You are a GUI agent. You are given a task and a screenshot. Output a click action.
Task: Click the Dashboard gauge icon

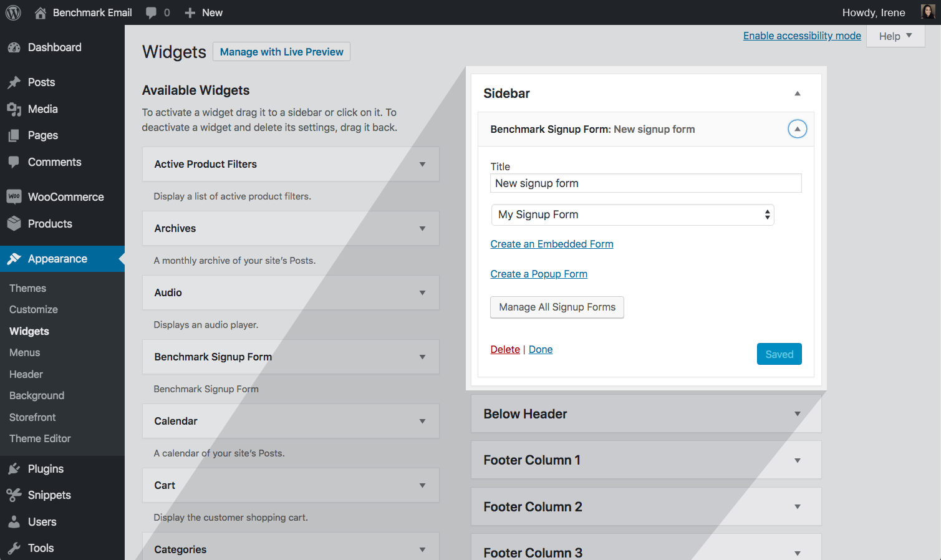tap(14, 47)
